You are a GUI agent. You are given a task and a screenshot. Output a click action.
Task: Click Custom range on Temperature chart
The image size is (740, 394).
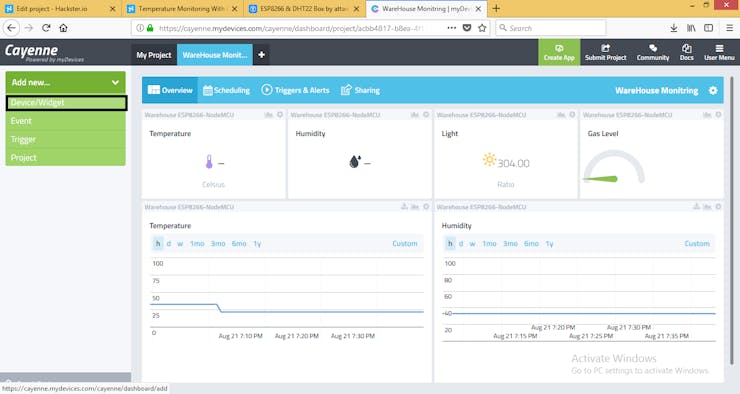404,243
